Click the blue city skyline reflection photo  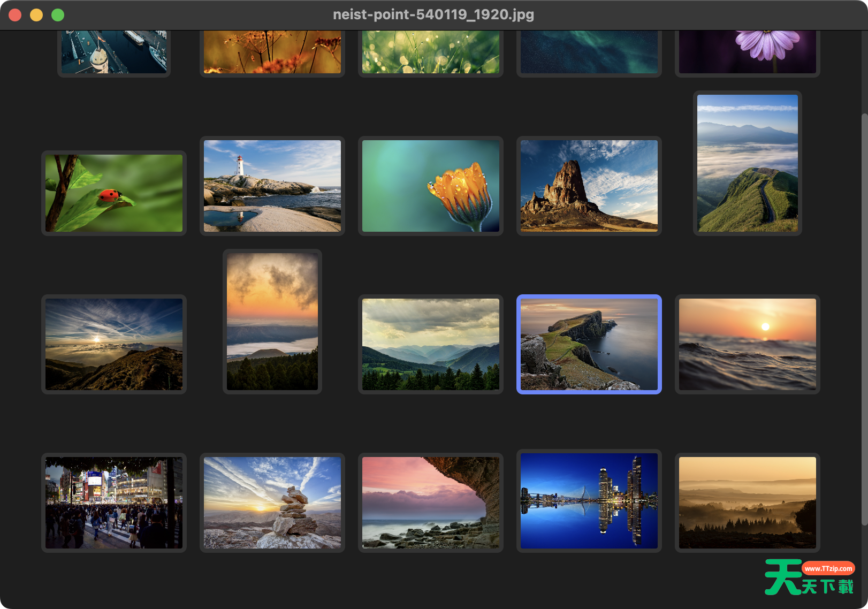point(589,501)
